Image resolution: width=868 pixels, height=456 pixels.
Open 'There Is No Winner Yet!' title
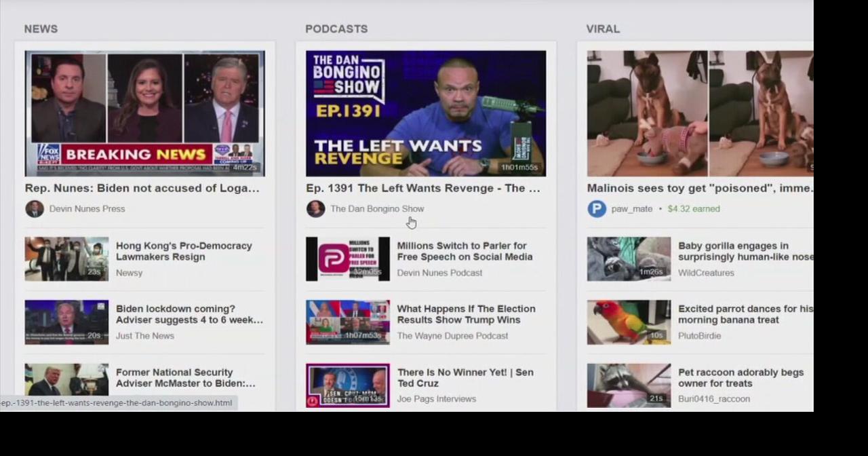click(465, 378)
